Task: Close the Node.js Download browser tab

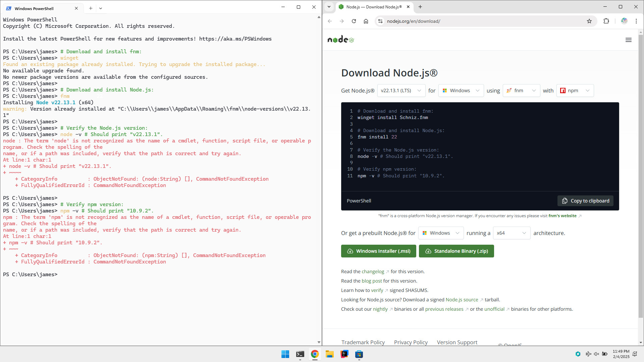Action: click(408, 7)
